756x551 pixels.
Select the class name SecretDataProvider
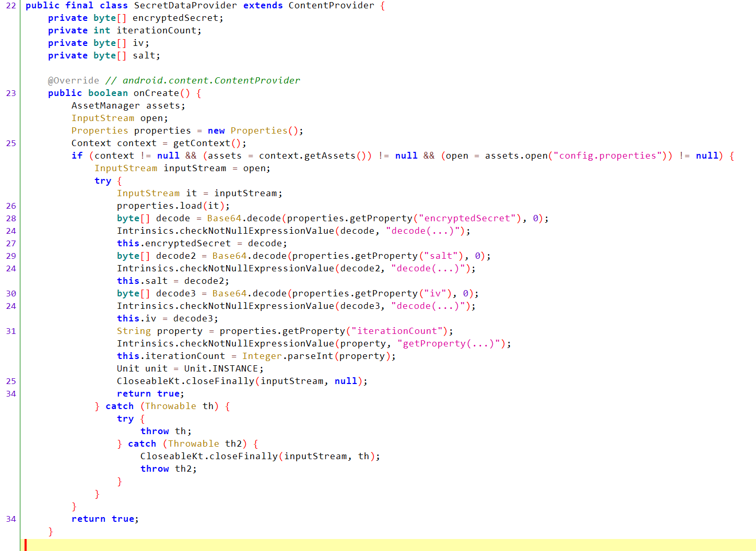coord(183,6)
